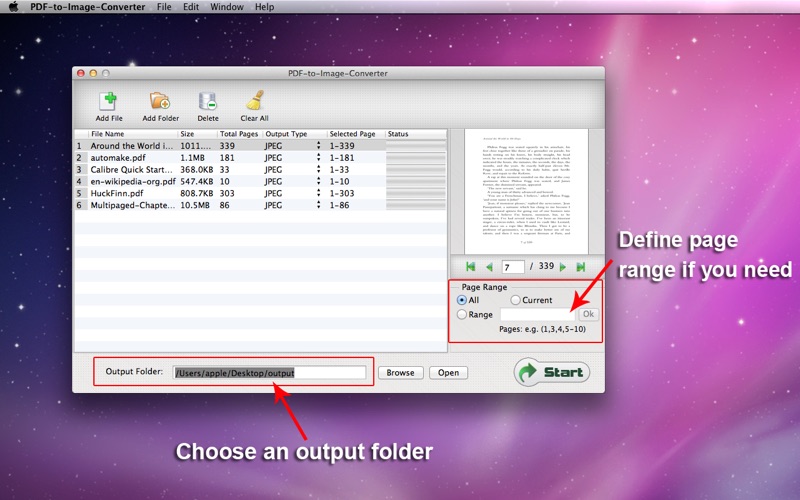Click the Output Folder path field

tap(269, 373)
